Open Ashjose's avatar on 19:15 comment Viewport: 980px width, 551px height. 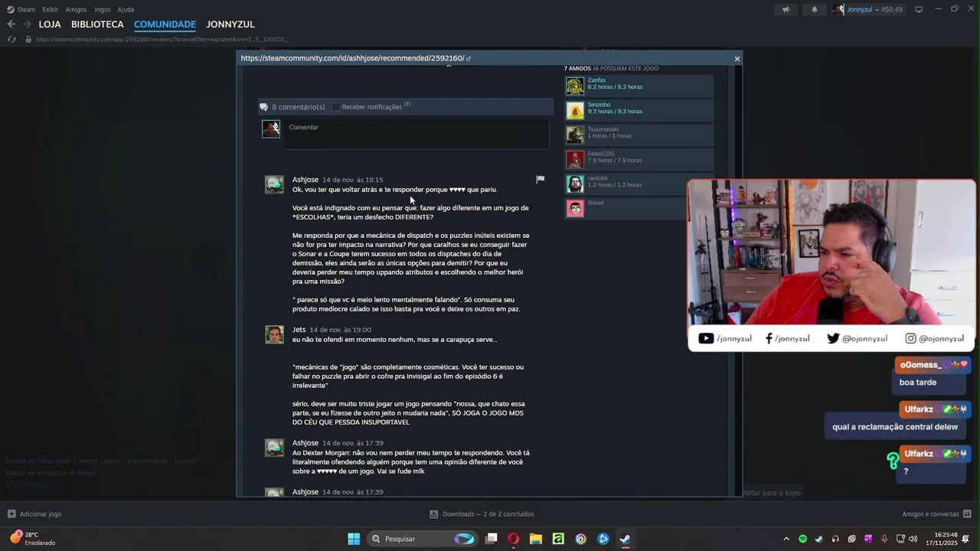coord(274,184)
